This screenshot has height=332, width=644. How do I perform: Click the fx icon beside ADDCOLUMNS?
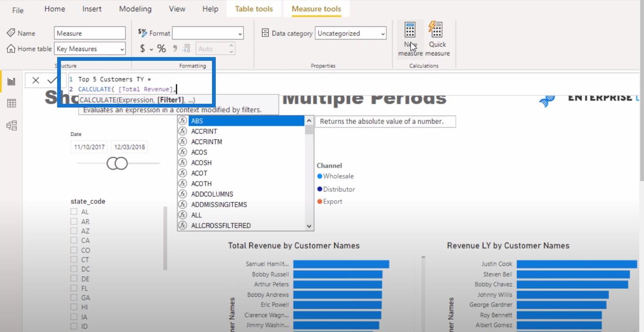pyautogui.click(x=183, y=194)
